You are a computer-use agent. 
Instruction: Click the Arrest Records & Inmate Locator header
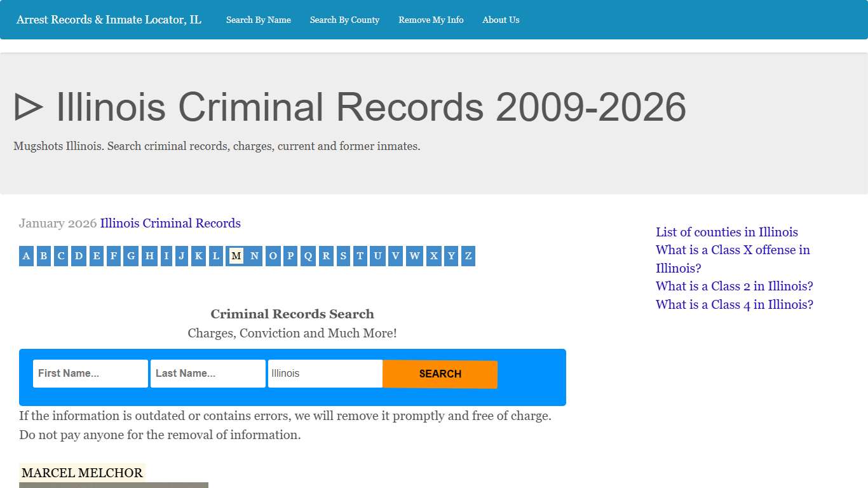(x=109, y=20)
